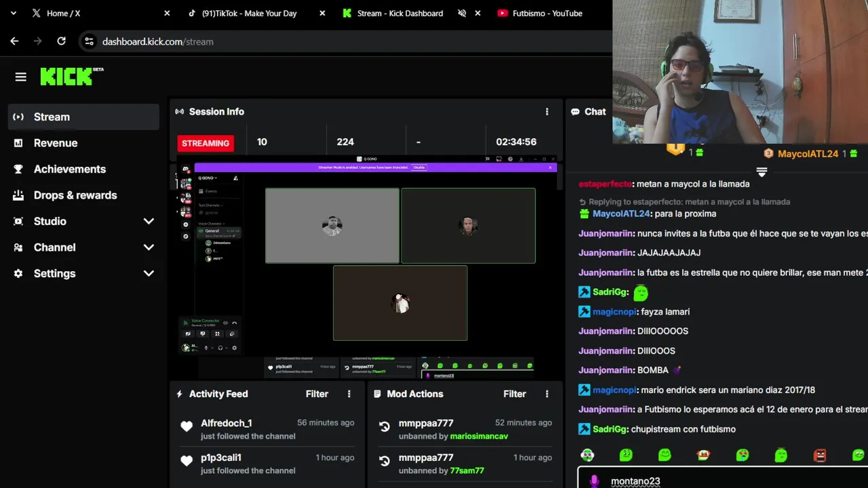Expand the Studio sidebar section

tap(149, 222)
